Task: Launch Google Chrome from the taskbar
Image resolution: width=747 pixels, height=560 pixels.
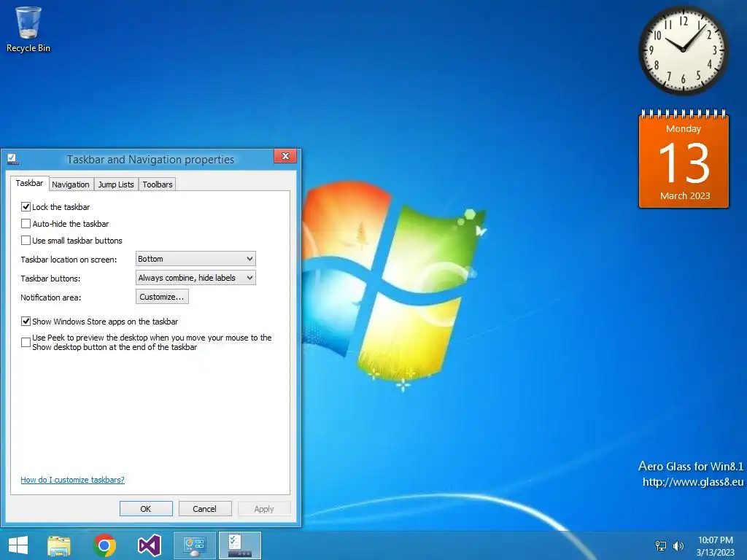Action: coord(104,545)
